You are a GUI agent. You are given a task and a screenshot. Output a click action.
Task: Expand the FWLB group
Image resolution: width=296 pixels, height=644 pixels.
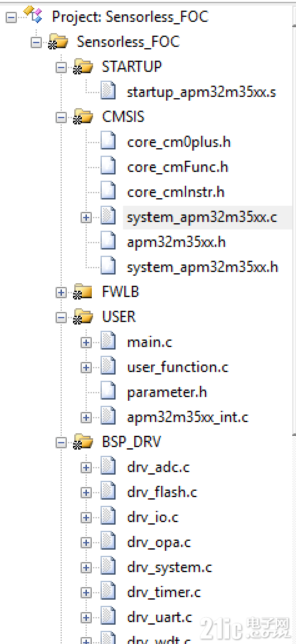(61, 292)
